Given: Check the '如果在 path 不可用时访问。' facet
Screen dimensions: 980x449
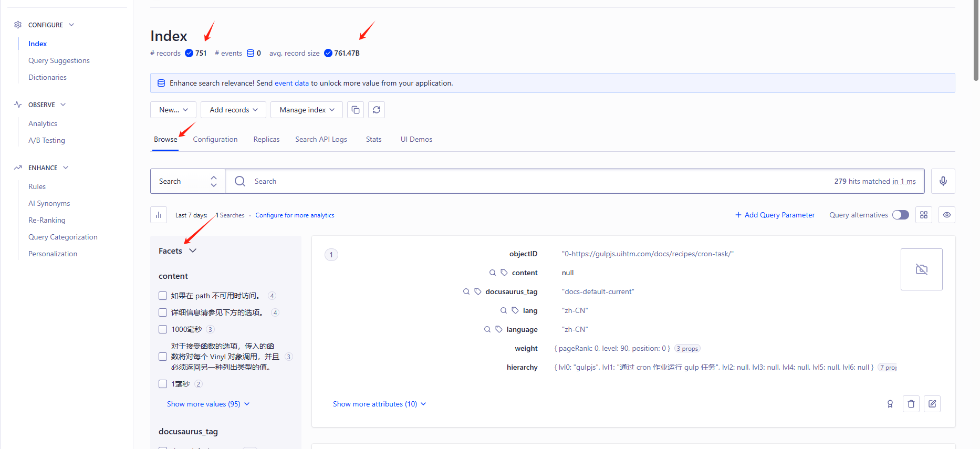Looking at the screenshot, I should pos(163,296).
